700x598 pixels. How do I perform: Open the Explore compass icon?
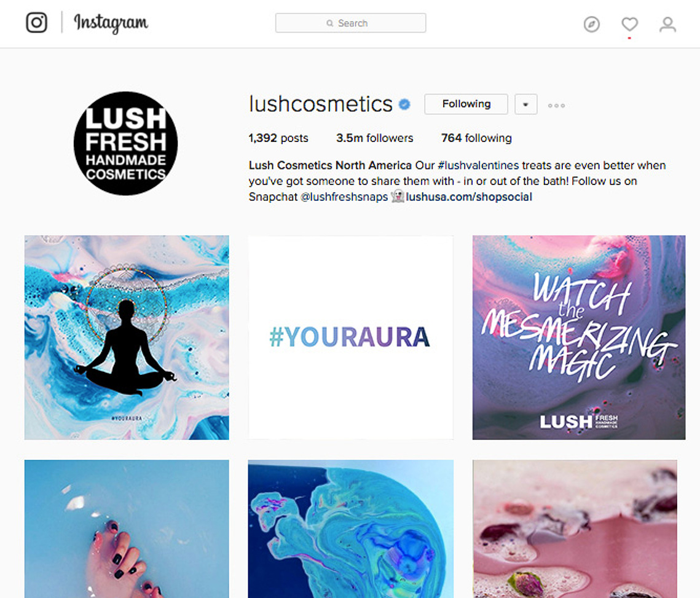pos(591,24)
